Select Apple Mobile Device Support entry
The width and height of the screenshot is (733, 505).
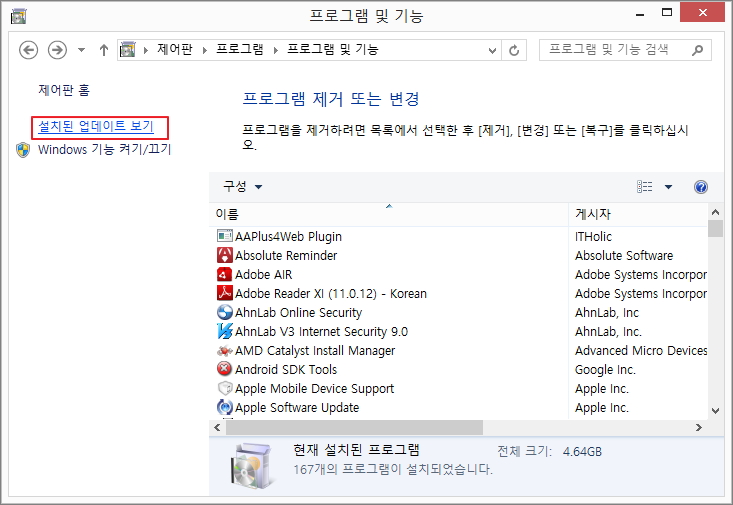pyautogui.click(x=314, y=389)
